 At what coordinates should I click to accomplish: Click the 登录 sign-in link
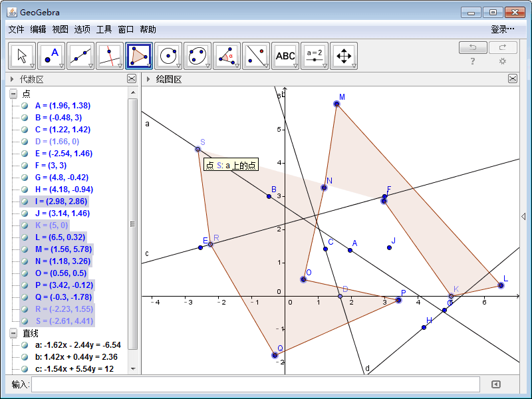click(503, 29)
